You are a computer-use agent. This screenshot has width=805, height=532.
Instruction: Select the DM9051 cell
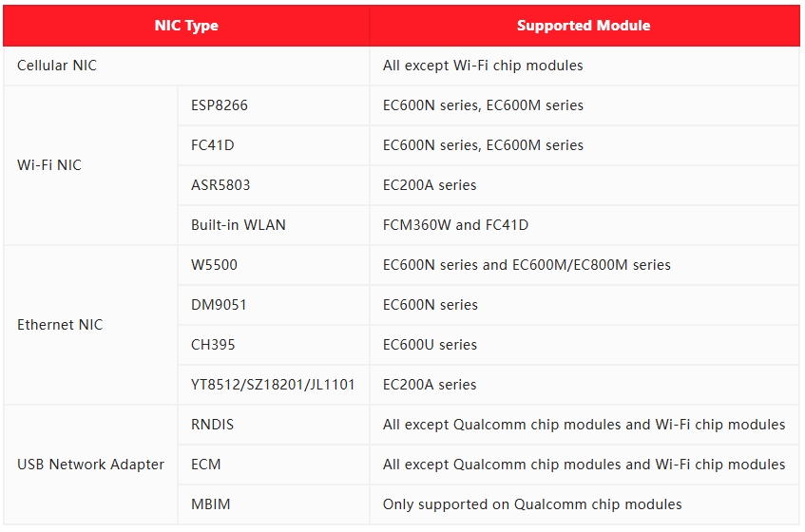tap(219, 305)
